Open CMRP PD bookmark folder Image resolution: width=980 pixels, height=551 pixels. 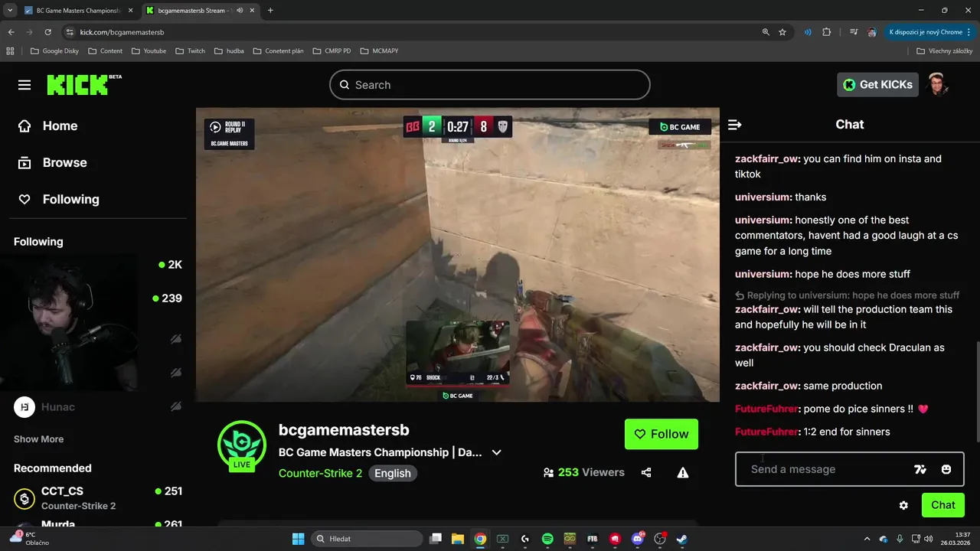(x=332, y=51)
